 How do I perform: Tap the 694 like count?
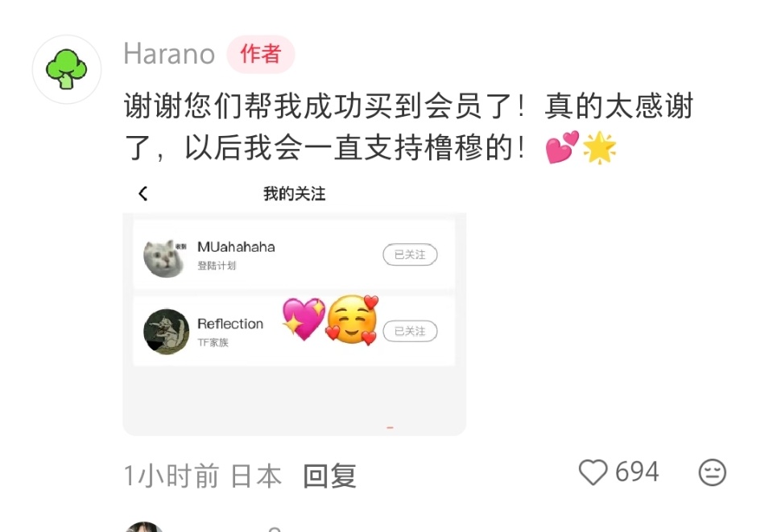pyautogui.click(x=637, y=472)
